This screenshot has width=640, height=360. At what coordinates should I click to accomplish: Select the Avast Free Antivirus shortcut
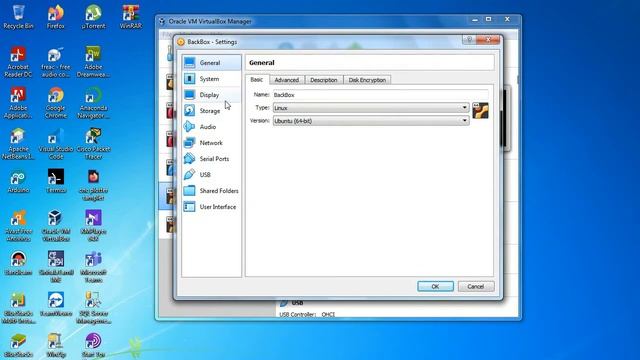tap(18, 227)
